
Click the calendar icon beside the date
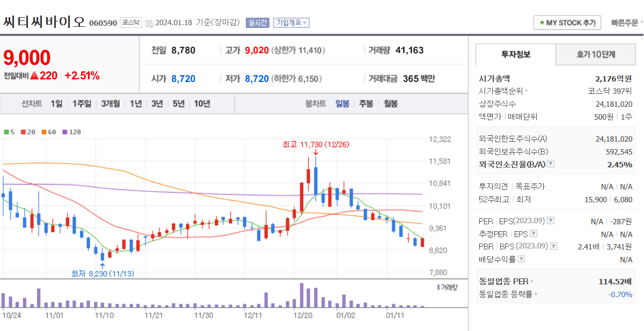149,23
